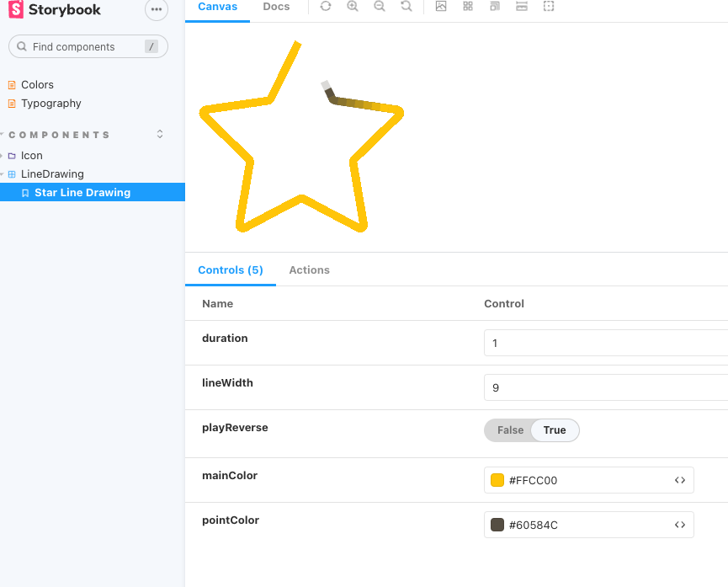Click the playReverse row label

[x=235, y=428]
